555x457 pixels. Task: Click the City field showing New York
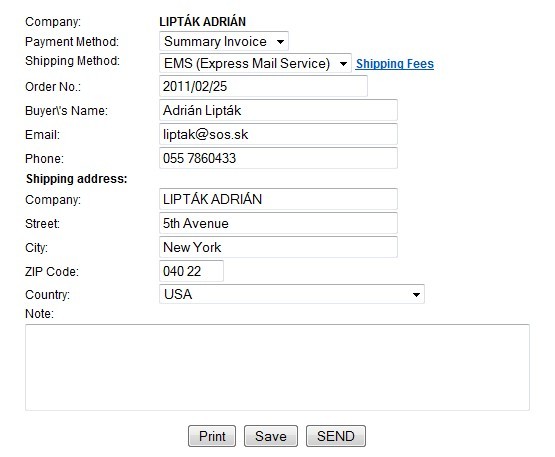pyautogui.click(x=278, y=247)
